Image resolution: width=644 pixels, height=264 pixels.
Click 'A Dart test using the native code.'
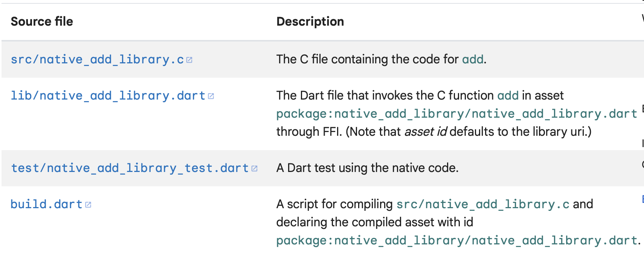[x=368, y=168]
